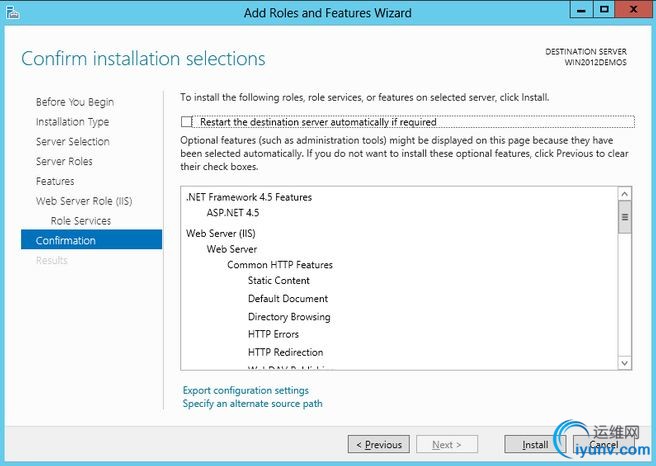This screenshot has height=466, width=656.
Task: Minimize the wizard window
Action: [581, 9]
